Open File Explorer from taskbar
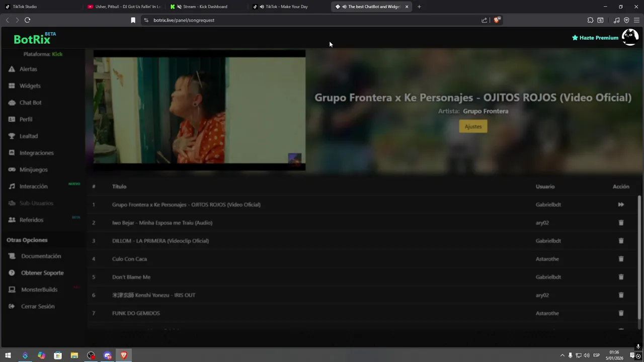 point(74,355)
